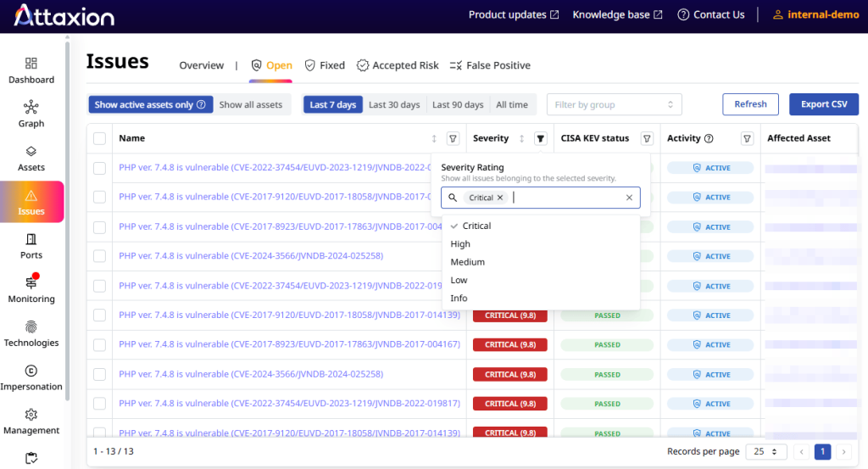Open the Contact Us link
The width and height of the screenshot is (868, 469).
click(711, 15)
